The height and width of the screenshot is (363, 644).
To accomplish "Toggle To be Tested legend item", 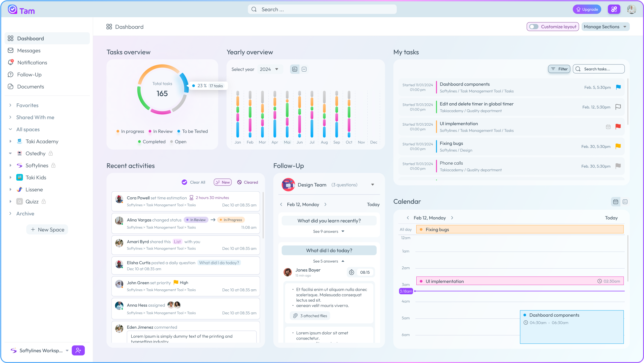I will tap(193, 131).
